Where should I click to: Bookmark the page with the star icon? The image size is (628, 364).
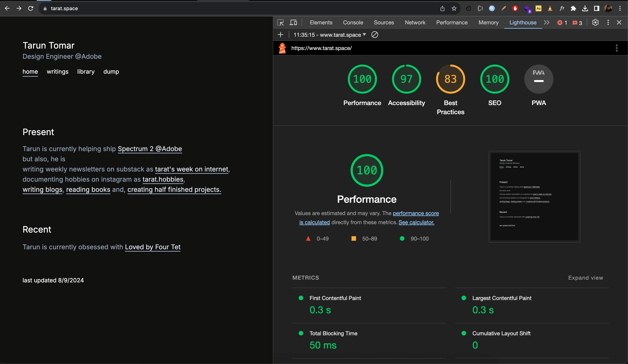click(454, 9)
